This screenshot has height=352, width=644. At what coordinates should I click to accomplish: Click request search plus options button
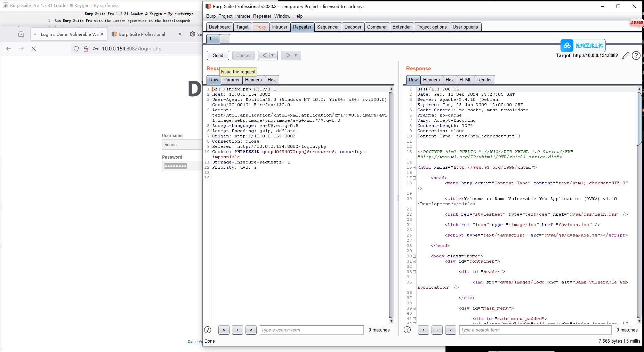click(238, 330)
